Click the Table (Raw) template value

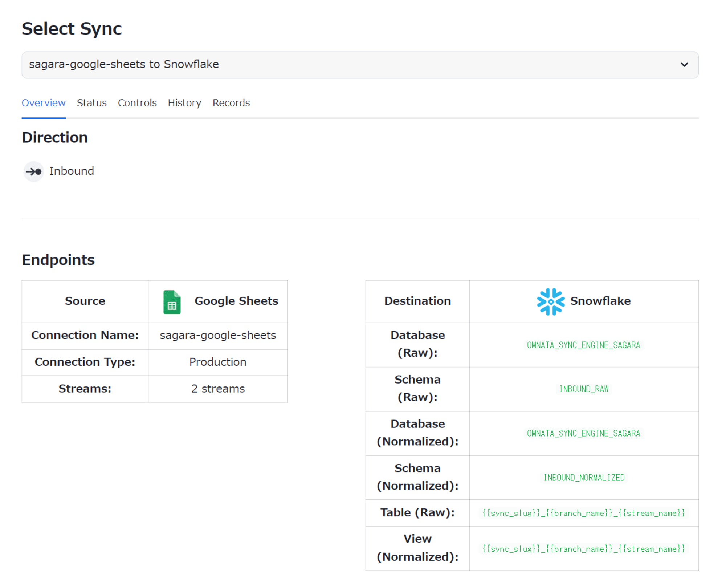583,513
